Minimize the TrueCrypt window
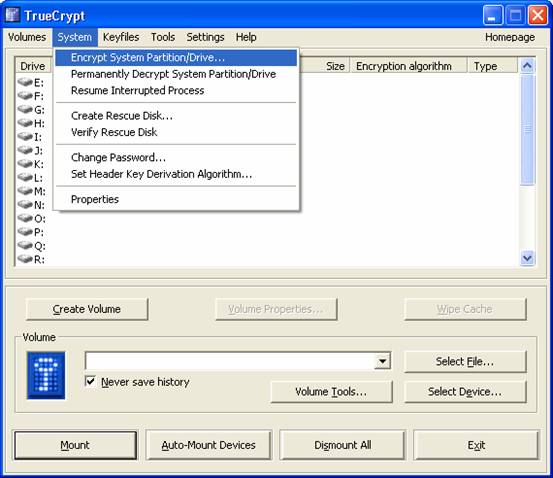The width and height of the screenshot is (553, 478). [x=492, y=16]
